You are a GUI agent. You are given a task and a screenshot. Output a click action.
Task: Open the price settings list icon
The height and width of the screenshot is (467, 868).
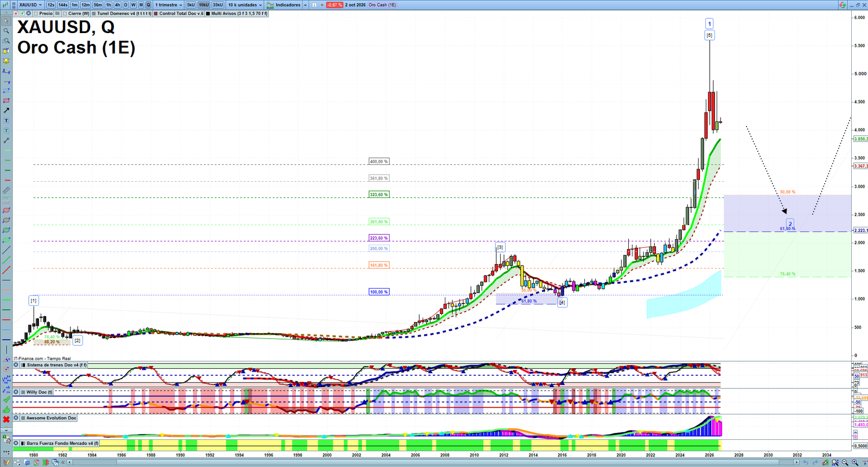tap(58, 14)
